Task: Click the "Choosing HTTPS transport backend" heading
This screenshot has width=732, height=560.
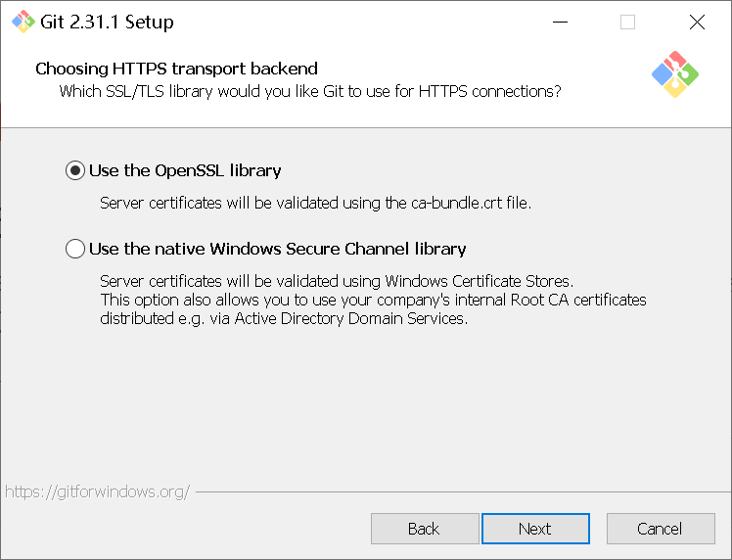Action: pyautogui.click(x=176, y=69)
